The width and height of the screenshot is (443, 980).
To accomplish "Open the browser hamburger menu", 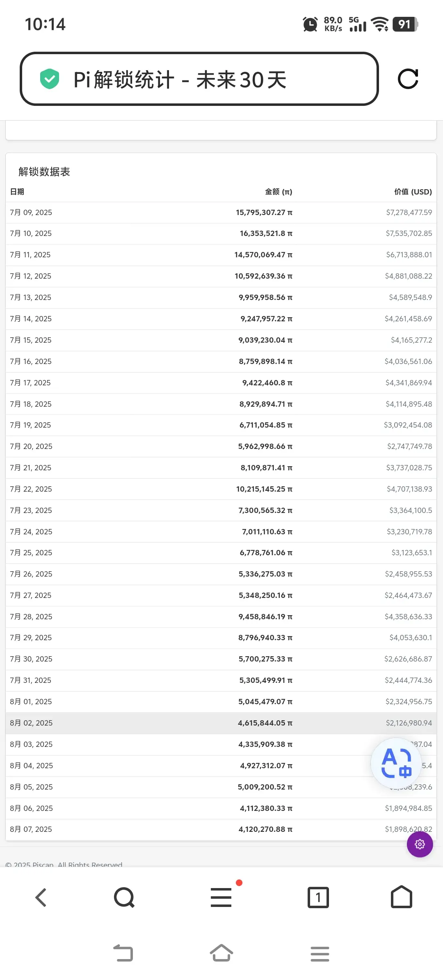I will point(221,898).
